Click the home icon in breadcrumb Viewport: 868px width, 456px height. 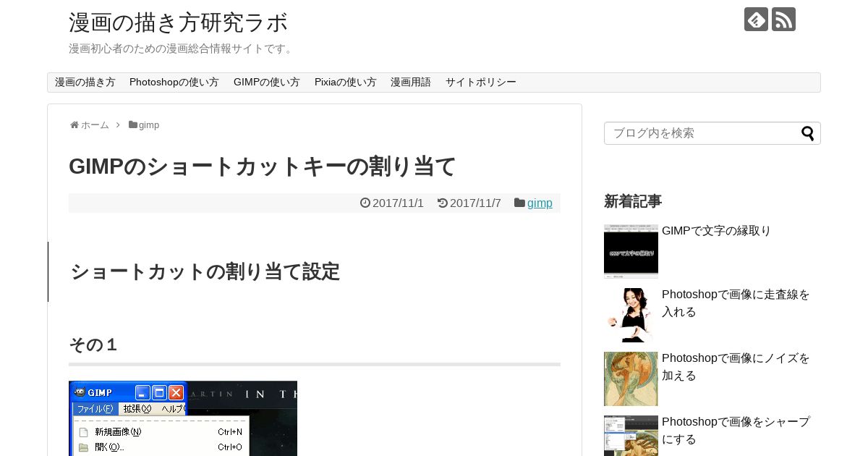pos(75,125)
